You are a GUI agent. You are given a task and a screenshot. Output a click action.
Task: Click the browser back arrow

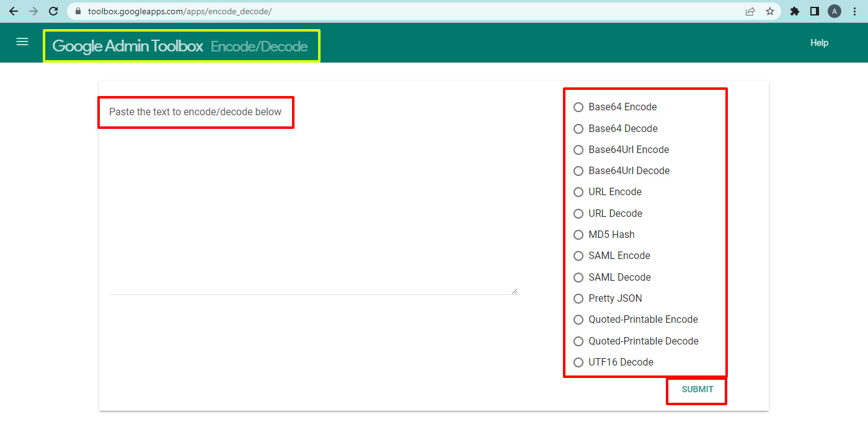pos(14,11)
